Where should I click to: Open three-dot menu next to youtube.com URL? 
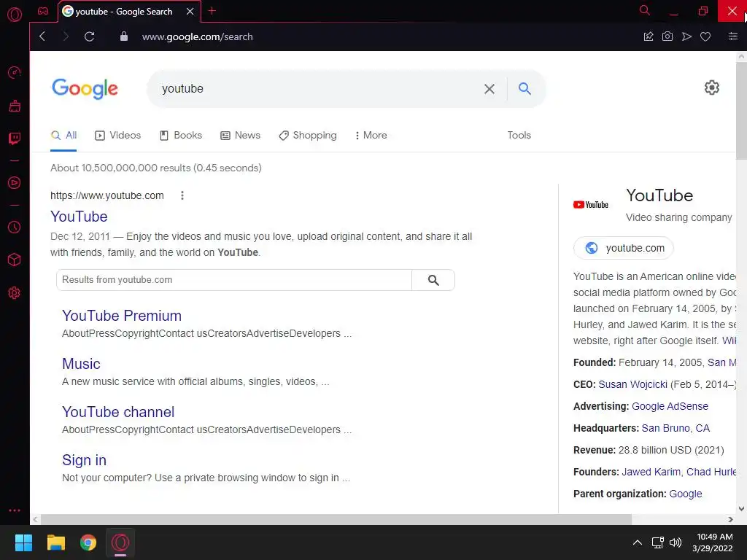click(x=182, y=195)
